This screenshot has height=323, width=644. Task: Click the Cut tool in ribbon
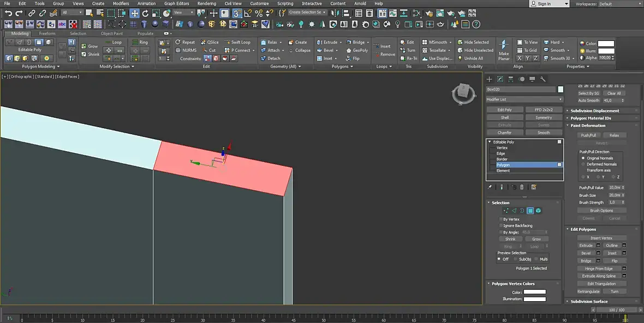click(x=209, y=50)
